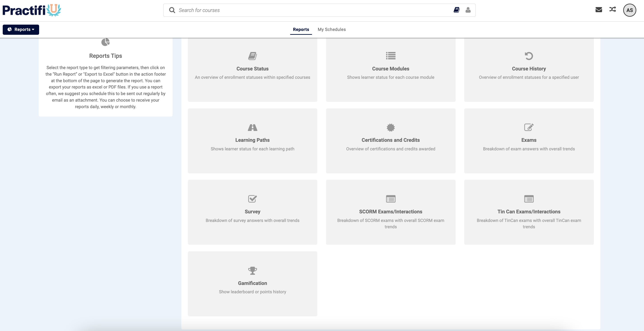Open the Survey report title
The width and height of the screenshot is (644, 331).
coord(253,212)
